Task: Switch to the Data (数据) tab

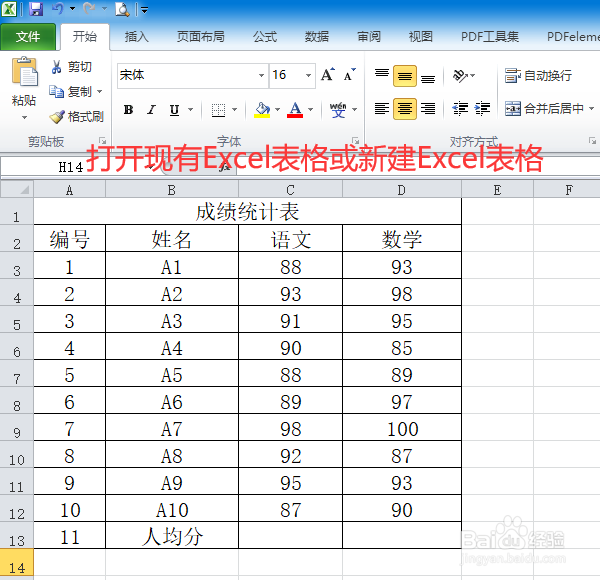Action: coord(316,37)
